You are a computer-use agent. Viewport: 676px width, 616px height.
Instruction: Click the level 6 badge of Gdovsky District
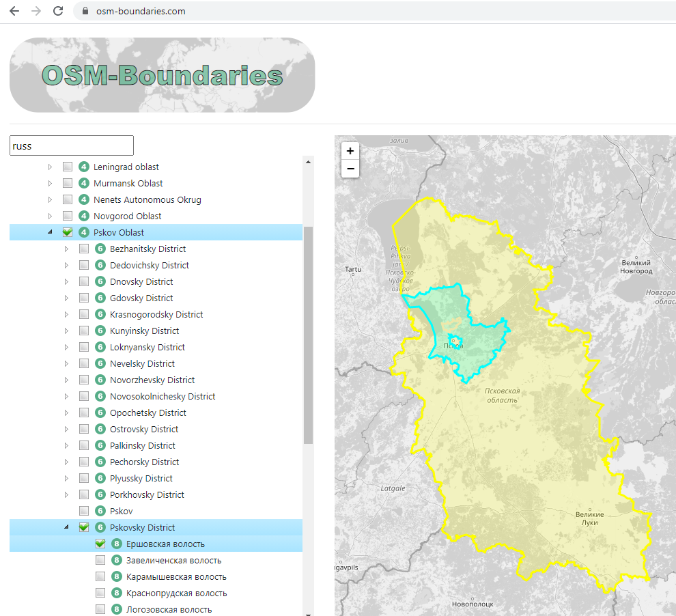100,298
